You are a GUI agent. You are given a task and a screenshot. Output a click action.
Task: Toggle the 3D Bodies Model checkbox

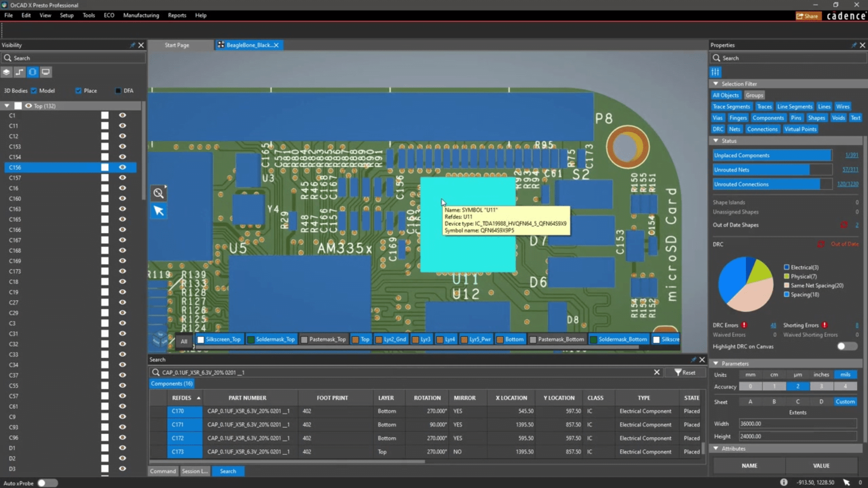click(34, 91)
